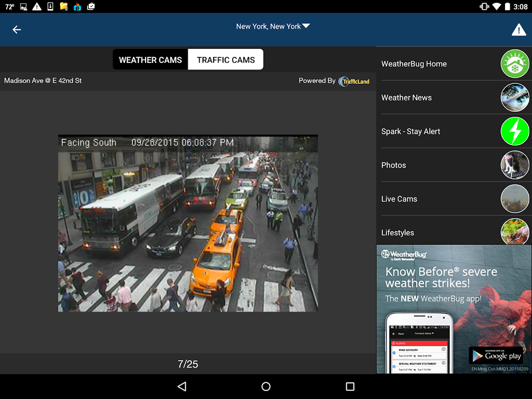Viewport: 532px width, 399px height.
Task: Tap the 72° temperature in status bar
Action: click(x=10, y=7)
